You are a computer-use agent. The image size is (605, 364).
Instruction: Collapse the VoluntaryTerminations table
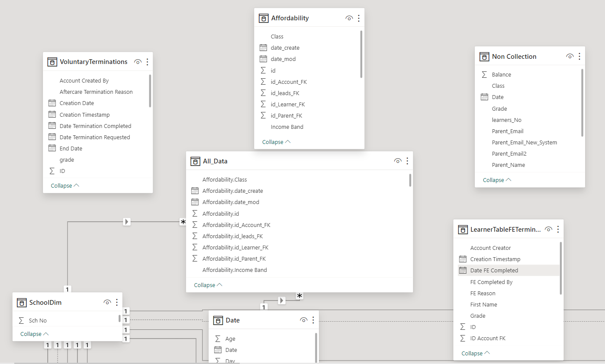65,185
